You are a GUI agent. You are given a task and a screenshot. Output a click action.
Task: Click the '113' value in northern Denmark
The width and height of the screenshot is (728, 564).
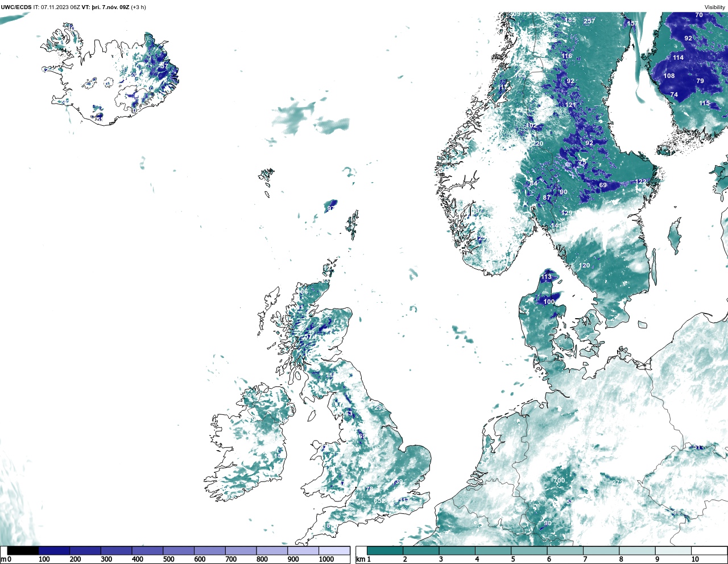(x=547, y=277)
